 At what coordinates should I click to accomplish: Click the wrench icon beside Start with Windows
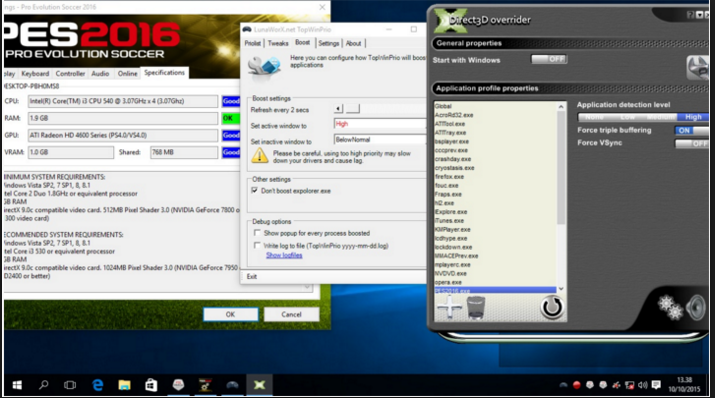(697, 68)
